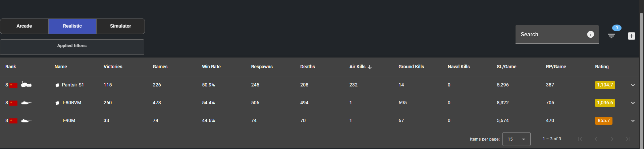Click the add plus icon button
This screenshot has width=644, height=149.
631,36
